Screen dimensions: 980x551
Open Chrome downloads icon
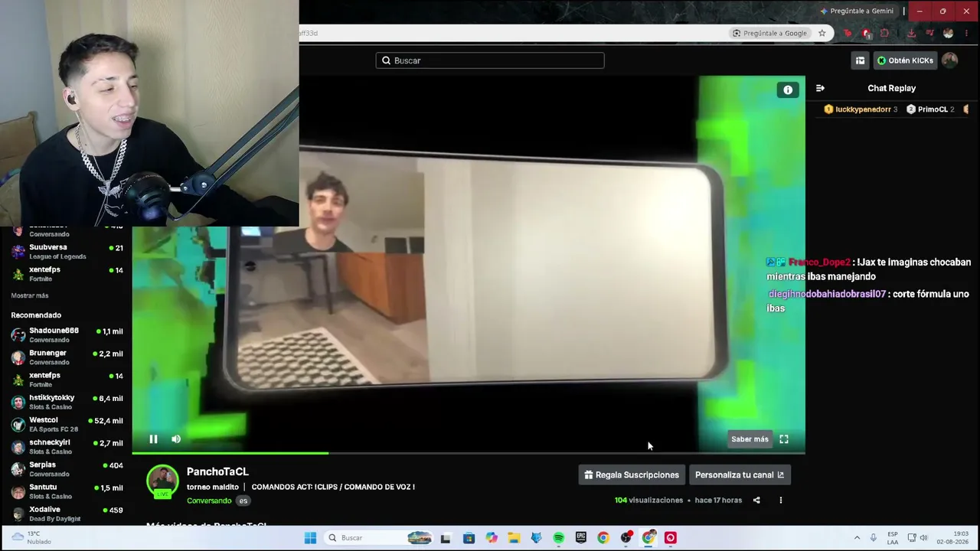[x=911, y=33]
